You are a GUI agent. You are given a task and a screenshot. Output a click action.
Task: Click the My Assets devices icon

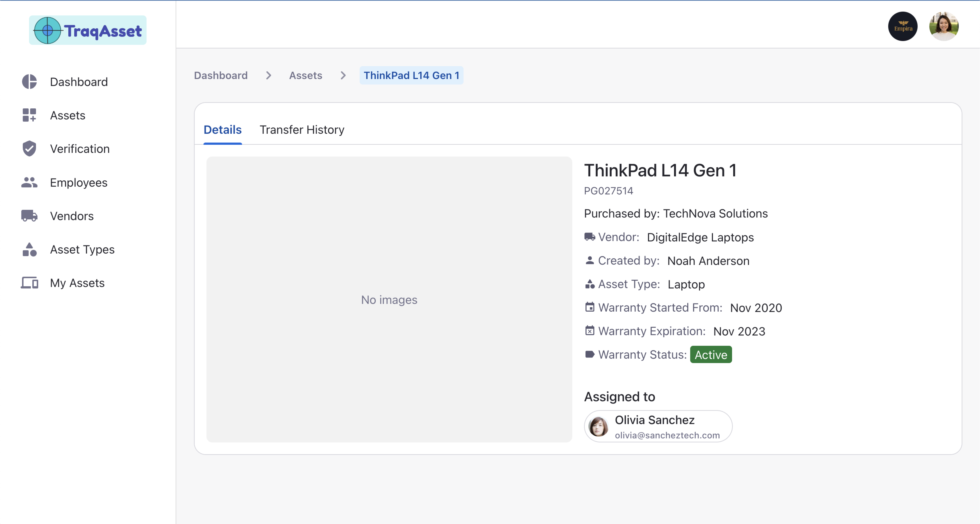pos(29,283)
